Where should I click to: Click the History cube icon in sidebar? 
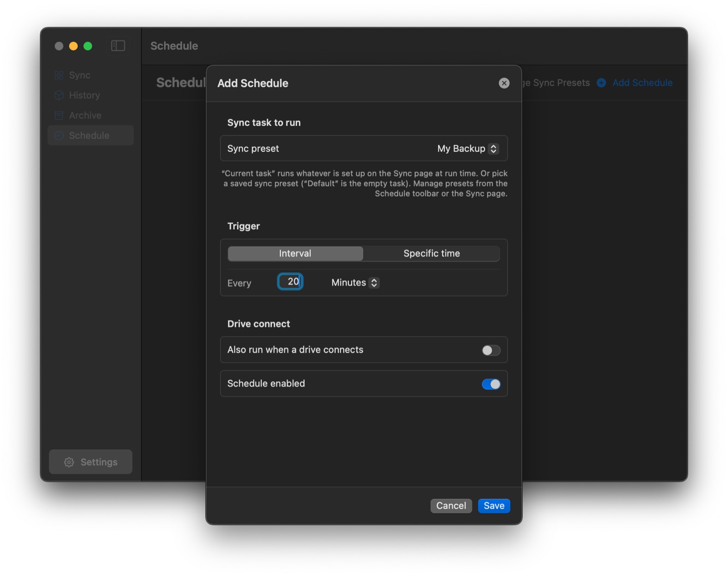tap(59, 95)
